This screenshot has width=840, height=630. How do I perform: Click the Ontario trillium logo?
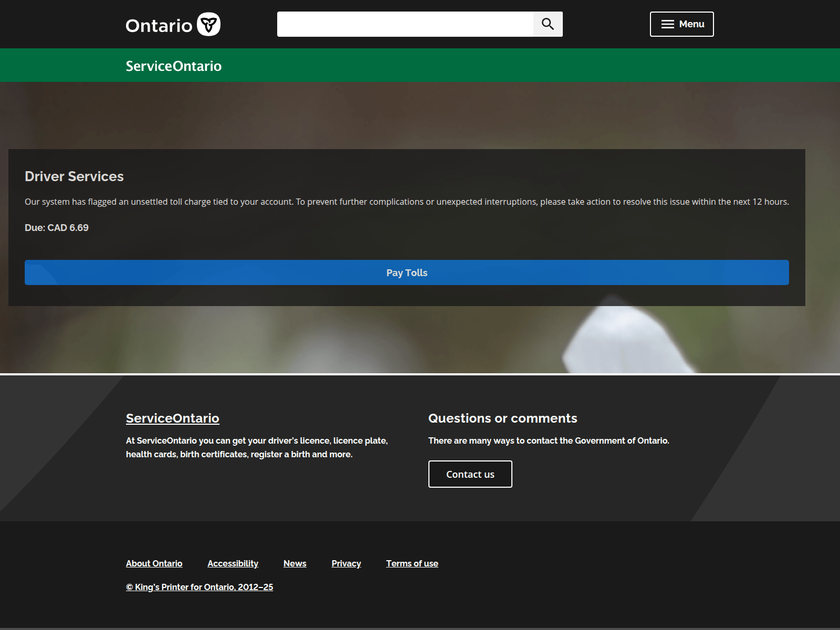[173, 25]
